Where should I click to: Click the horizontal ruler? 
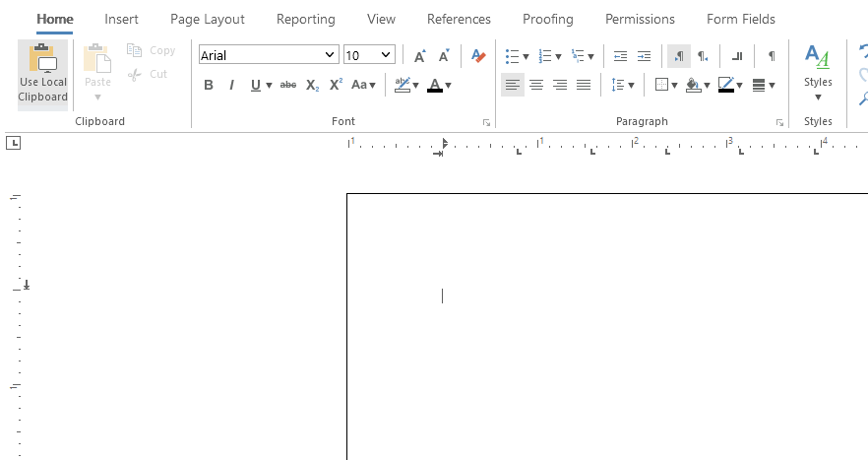[x=607, y=145]
